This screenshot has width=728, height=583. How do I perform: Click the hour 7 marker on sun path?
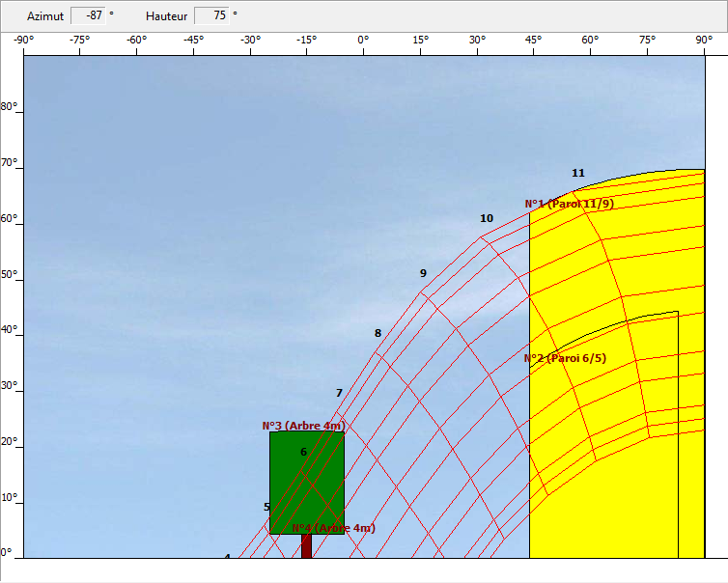[340, 393]
